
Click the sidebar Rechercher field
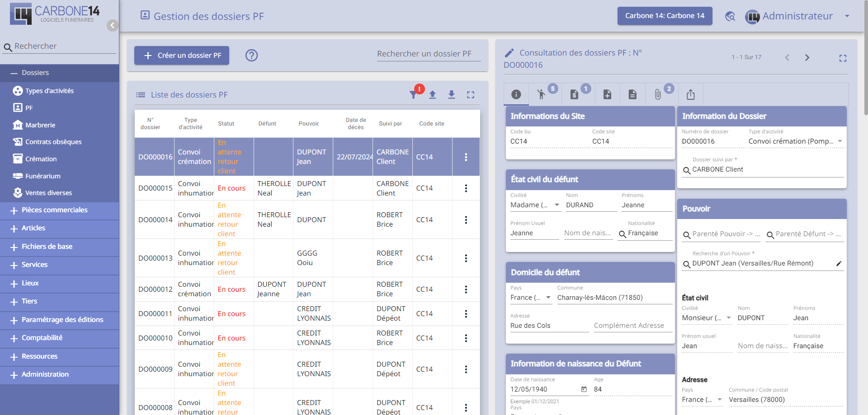click(x=60, y=47)
